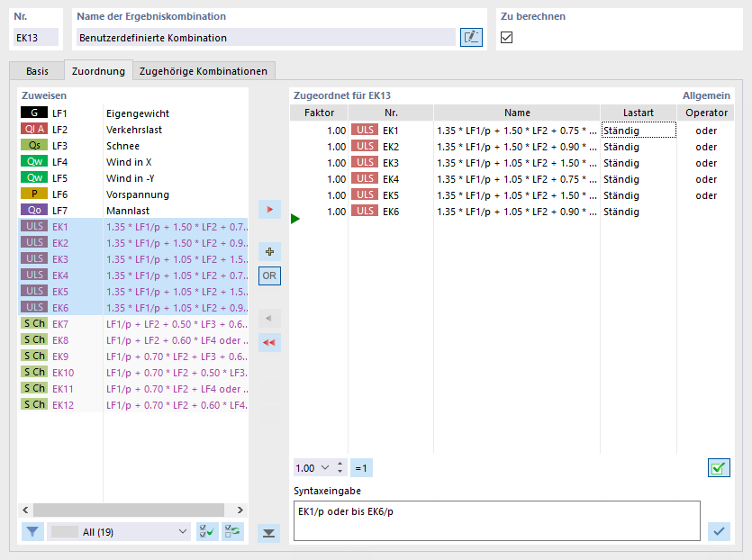Click the Nr. field showing EK13

pos(36,38)
